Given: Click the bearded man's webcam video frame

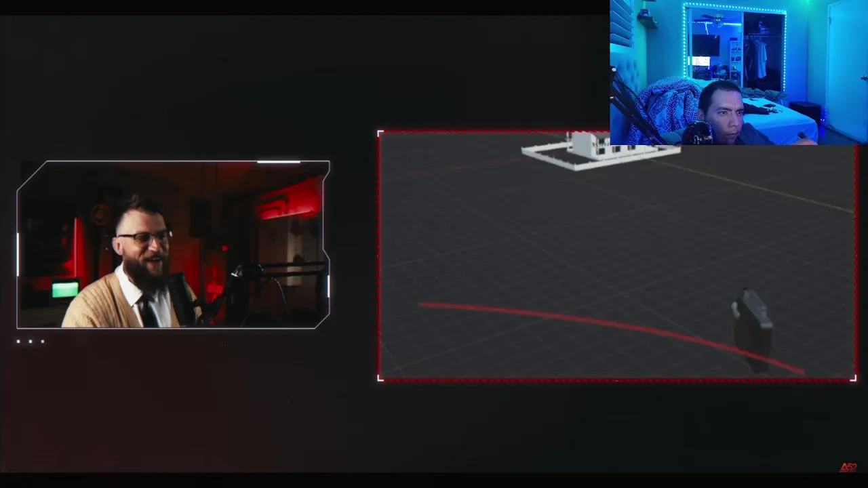Looking at the screenshot, I should coord(174,245).
